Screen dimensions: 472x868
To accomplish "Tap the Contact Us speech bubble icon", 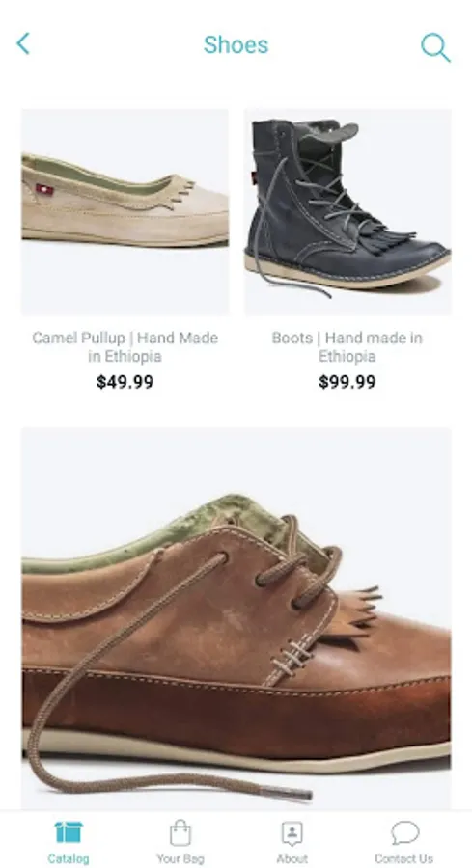I will pos(404,832).
